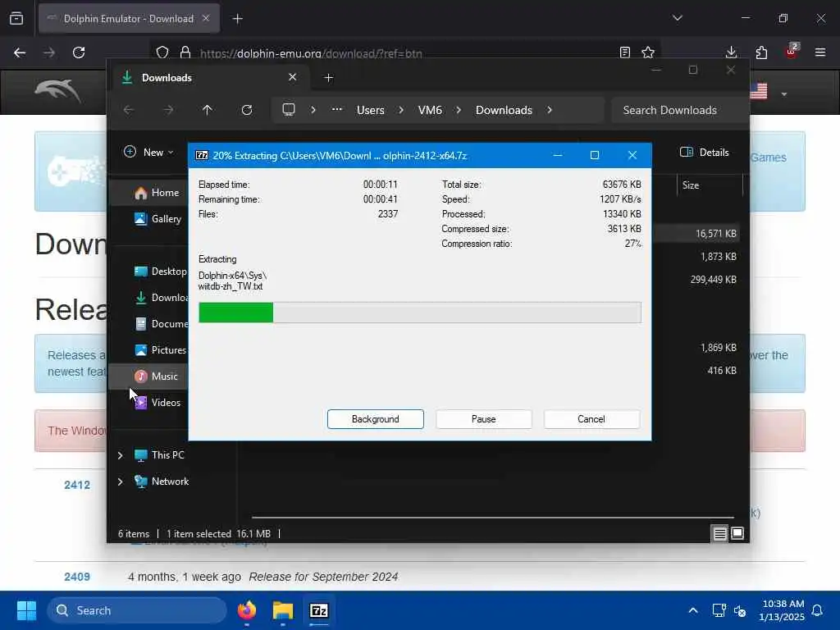Open File Explorer from the taskbar
Image resolution: width=840 pixels, height=630 pixels.
pos(283,610)
